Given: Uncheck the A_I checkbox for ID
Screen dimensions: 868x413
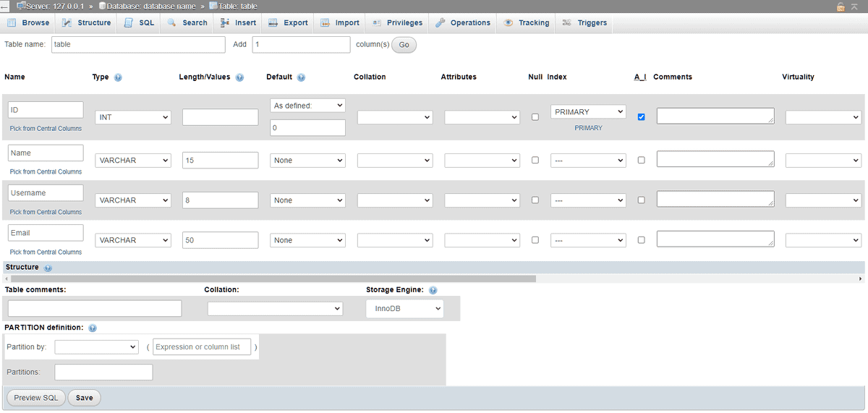Looking at the screenshot, I should pos(641,117).
